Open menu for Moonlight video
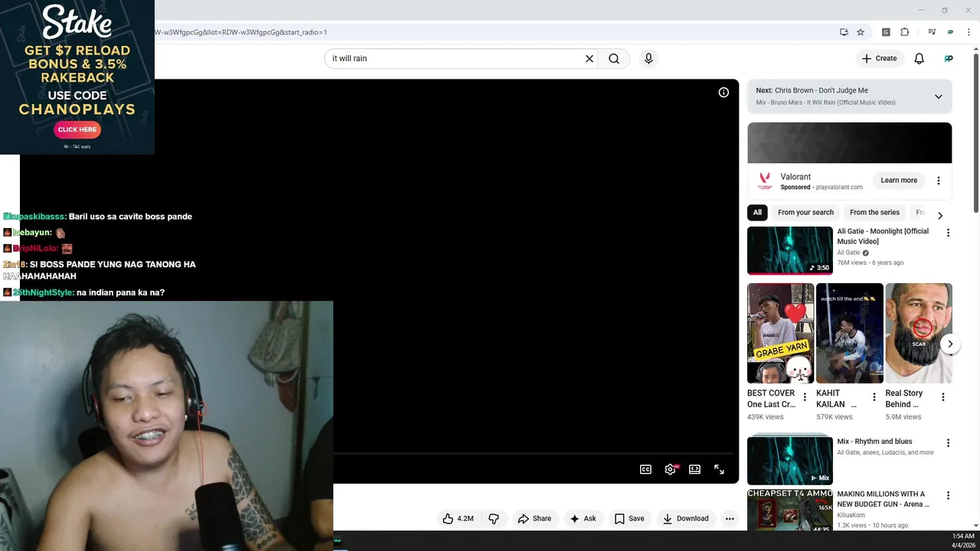Image resolution: width=980 pixels, height=551 pixels. coord(948,233)
